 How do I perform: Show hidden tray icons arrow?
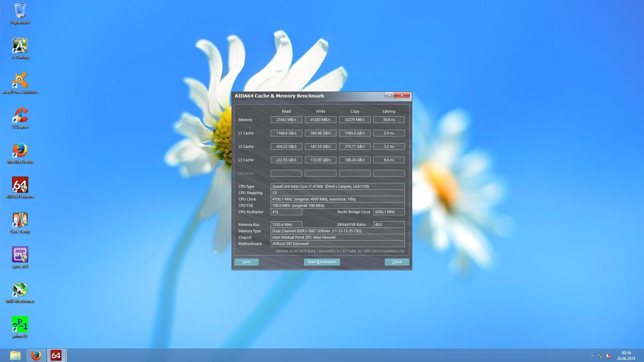592,356
